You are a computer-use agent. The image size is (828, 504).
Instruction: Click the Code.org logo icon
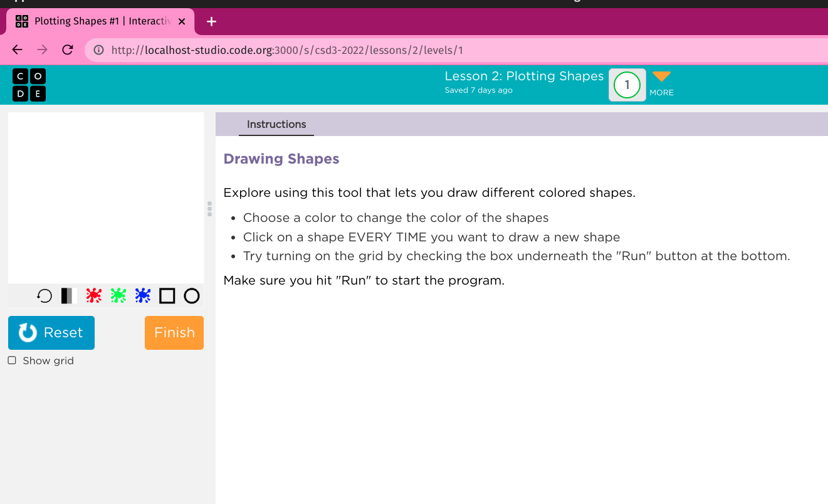29,85
